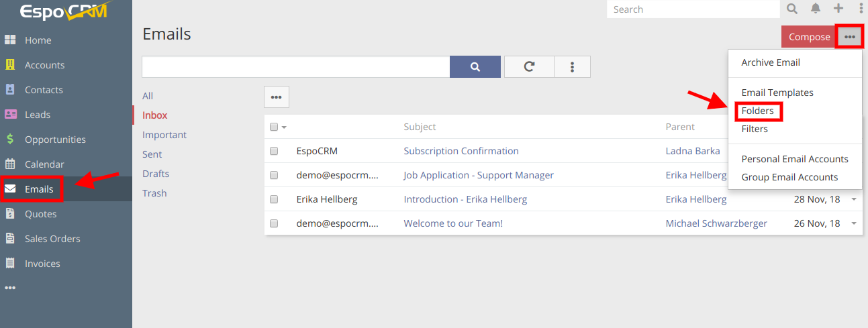Click the '26 Nov, 18' date cell
Screen dimensions: 868x328
click(x=817, y=223)
